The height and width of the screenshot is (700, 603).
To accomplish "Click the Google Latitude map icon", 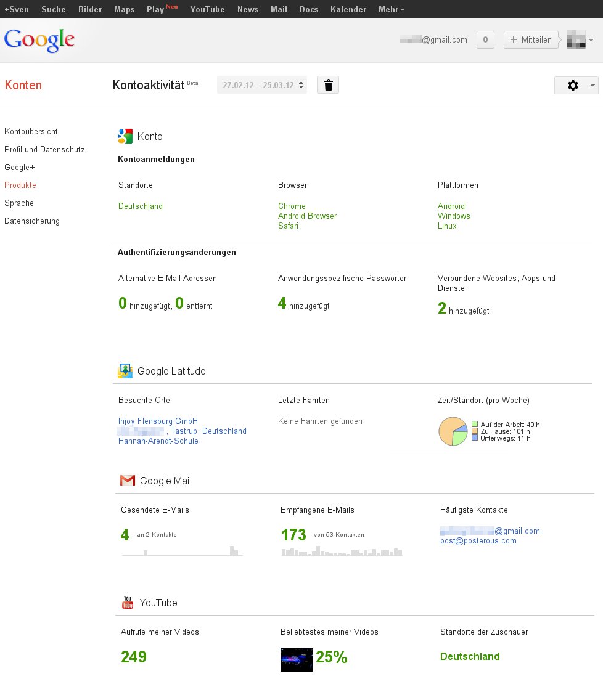I will (x=125, y=371).
